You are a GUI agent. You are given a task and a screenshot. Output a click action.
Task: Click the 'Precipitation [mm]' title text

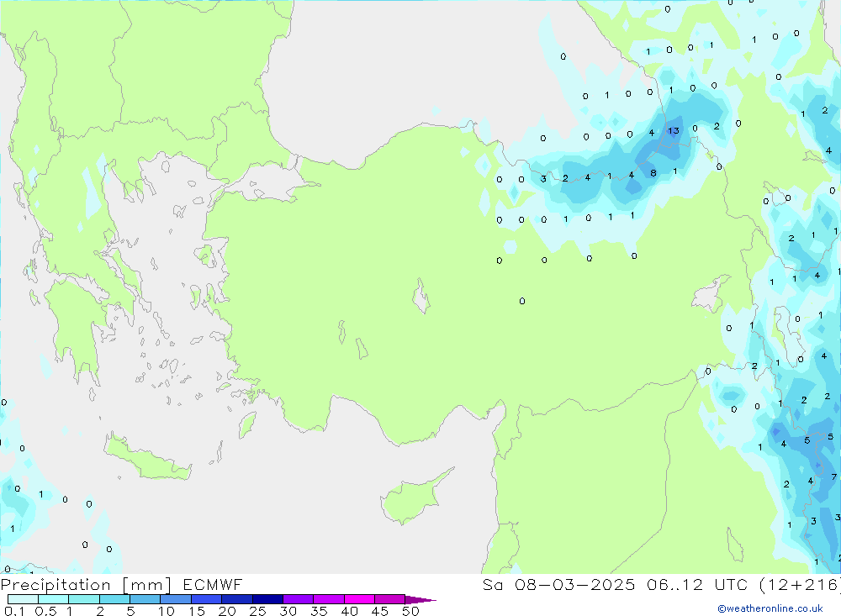pyautogui.click(x=86, y=585)
